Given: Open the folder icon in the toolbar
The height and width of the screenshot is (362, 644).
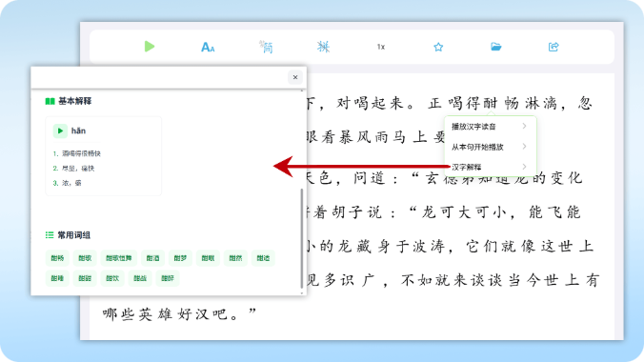Looking at the screenshot, I should click(x=495, y=47).
